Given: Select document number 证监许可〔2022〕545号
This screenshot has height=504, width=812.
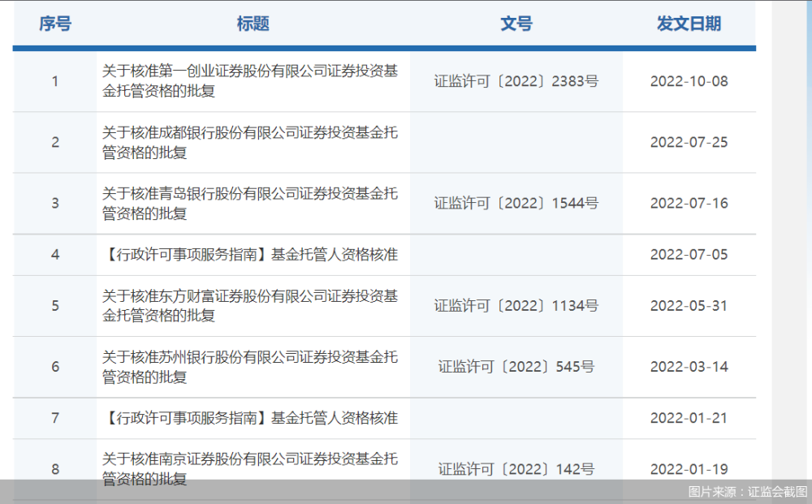Looking at the screenshot, I should (x=516, y=366).
